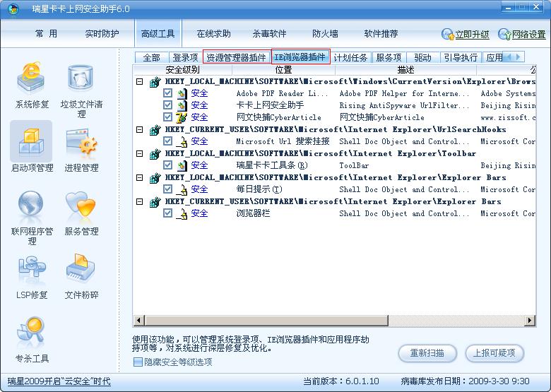Select the 启动项管理 icon
This screenshot has width=551, height=392.
tap(31, 142)
